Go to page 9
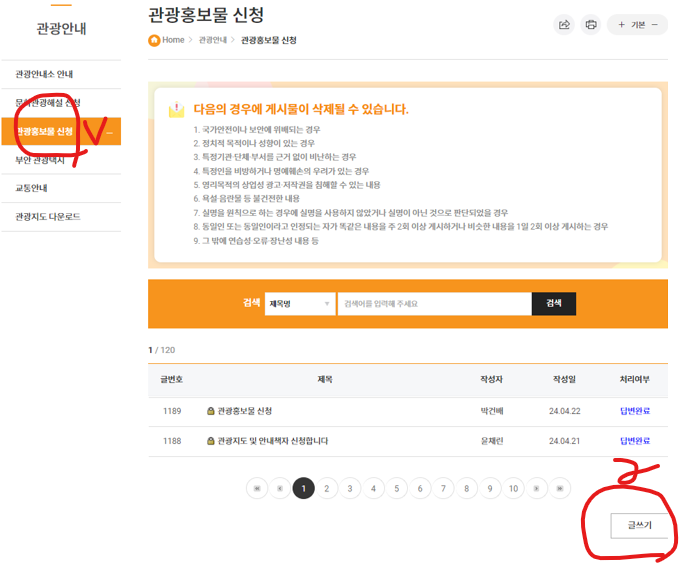This screenshot has height=564, width=679. coord(490,489)
